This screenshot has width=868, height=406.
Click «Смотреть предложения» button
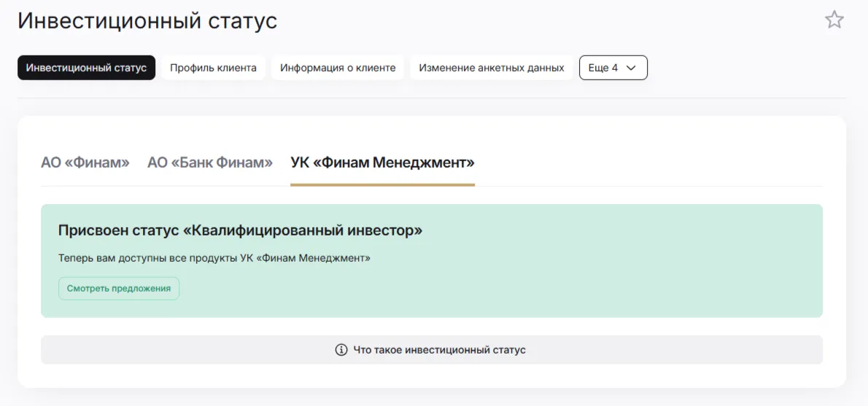[119, 289]
